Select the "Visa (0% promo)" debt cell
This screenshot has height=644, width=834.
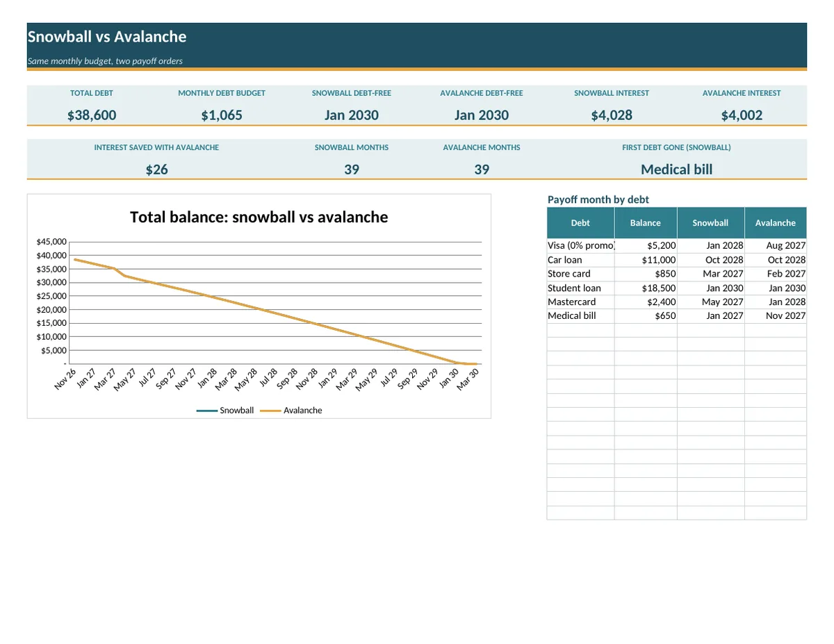click(x=580, y=246)
